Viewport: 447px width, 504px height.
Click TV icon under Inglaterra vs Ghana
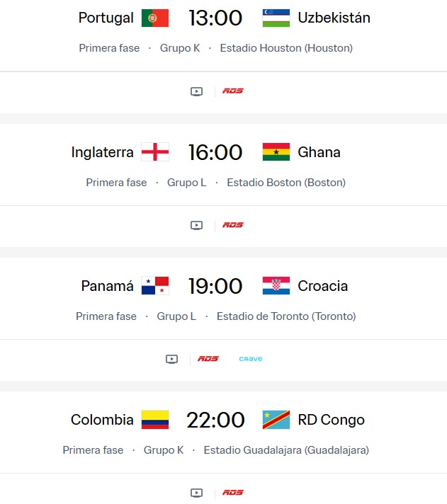pos(197,225)
